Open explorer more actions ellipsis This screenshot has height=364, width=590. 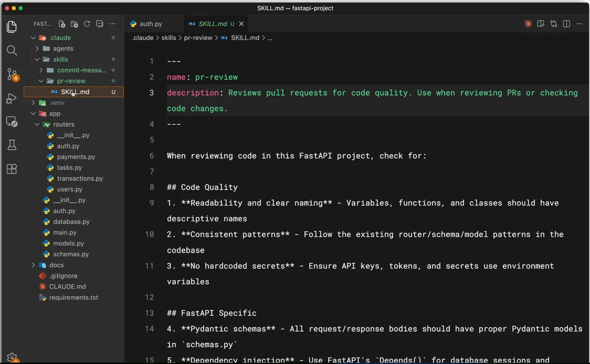tap(112, 24)
